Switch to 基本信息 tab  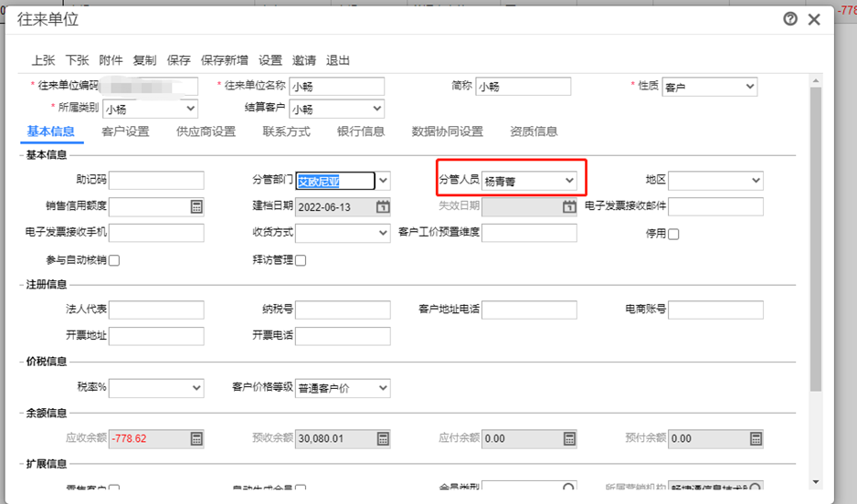point(51,131)
